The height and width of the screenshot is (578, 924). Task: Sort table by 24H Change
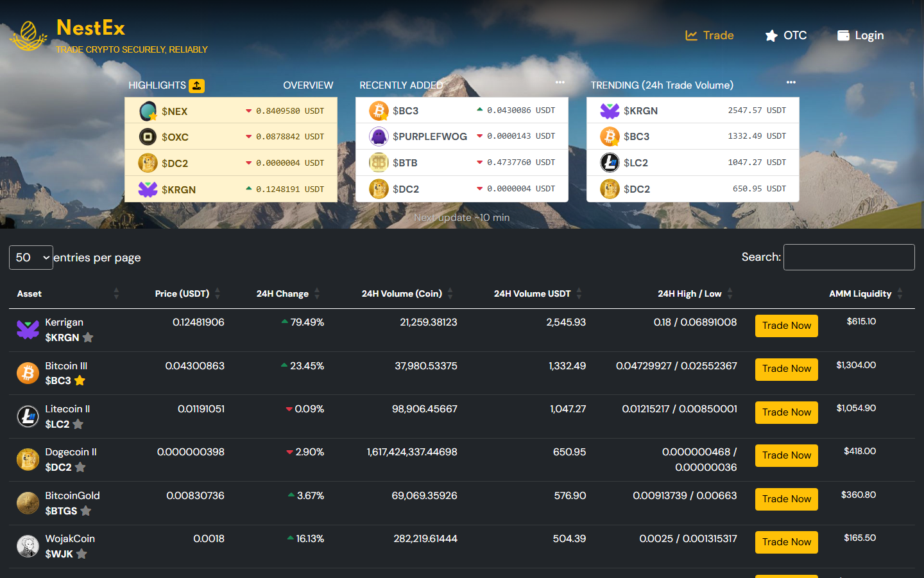coord(288,293)
